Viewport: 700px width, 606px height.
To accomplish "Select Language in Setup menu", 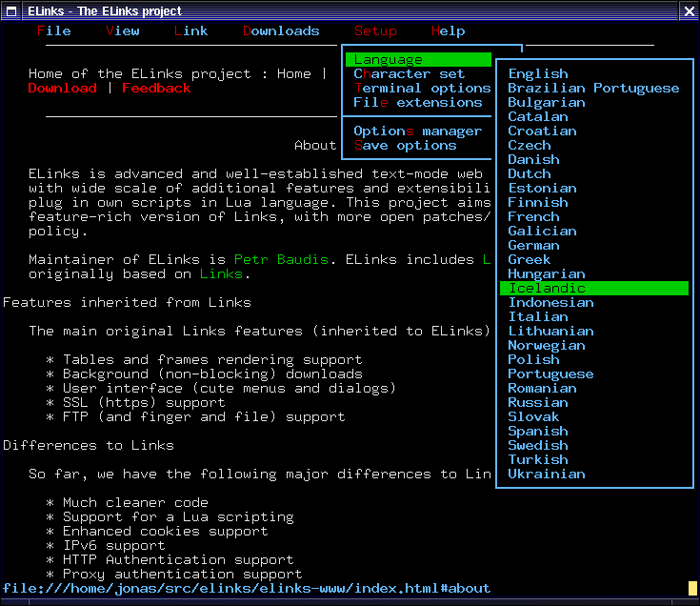I will 418,59.
